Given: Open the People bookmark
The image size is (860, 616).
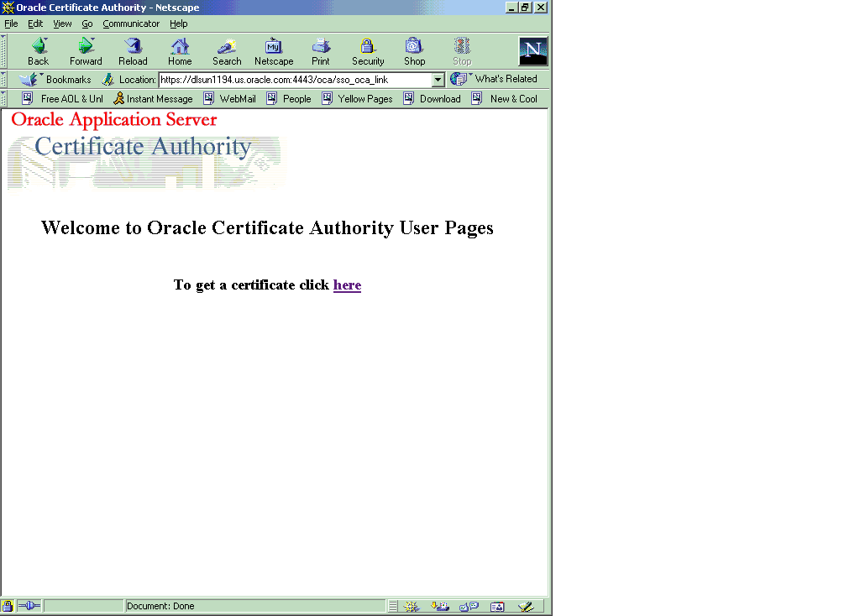Looking at the screenshot, I should [289, 99].
